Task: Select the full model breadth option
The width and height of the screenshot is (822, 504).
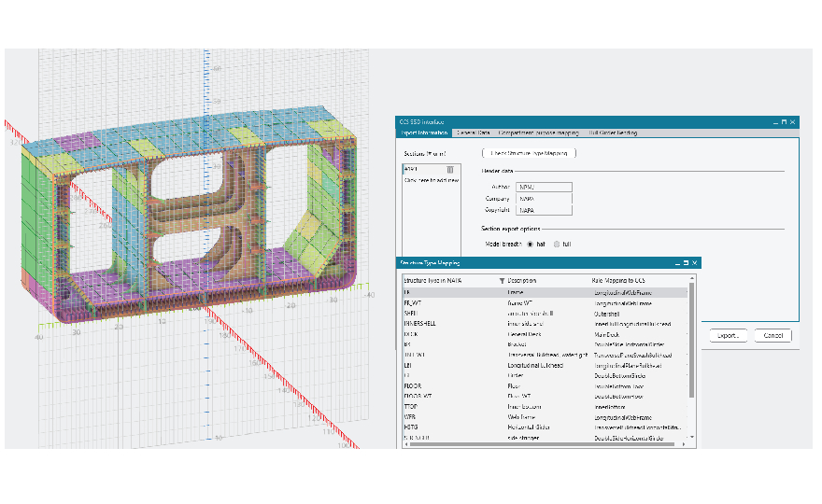Action: tap(557, 244)
